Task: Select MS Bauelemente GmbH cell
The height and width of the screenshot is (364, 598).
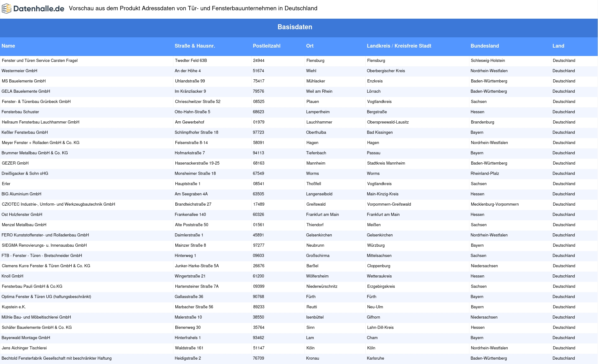Action: click(24, 81)
